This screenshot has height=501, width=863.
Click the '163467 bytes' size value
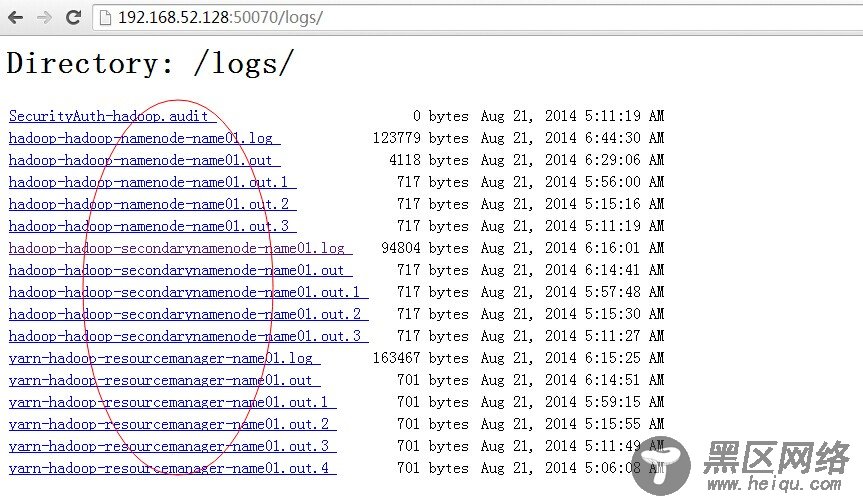pos(420,358)
